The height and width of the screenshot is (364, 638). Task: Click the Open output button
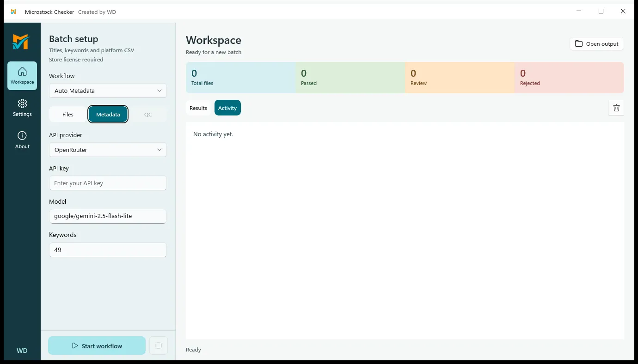click(x=597, y=44)
